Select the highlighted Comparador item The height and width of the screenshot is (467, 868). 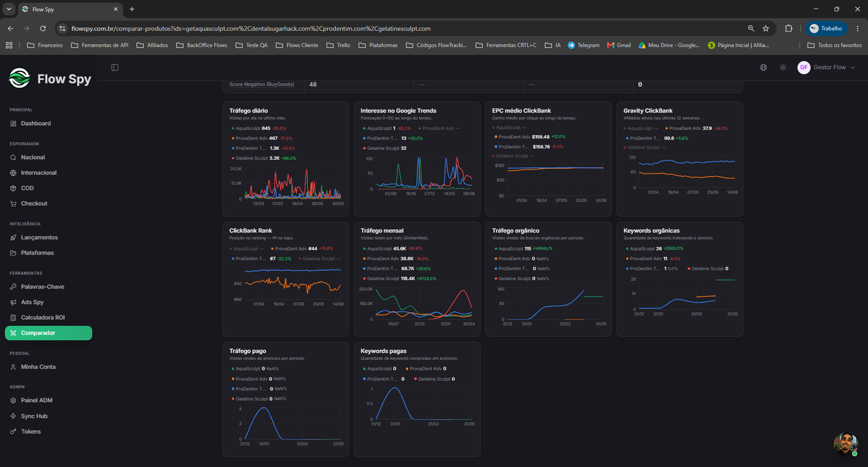coord(48,333)
